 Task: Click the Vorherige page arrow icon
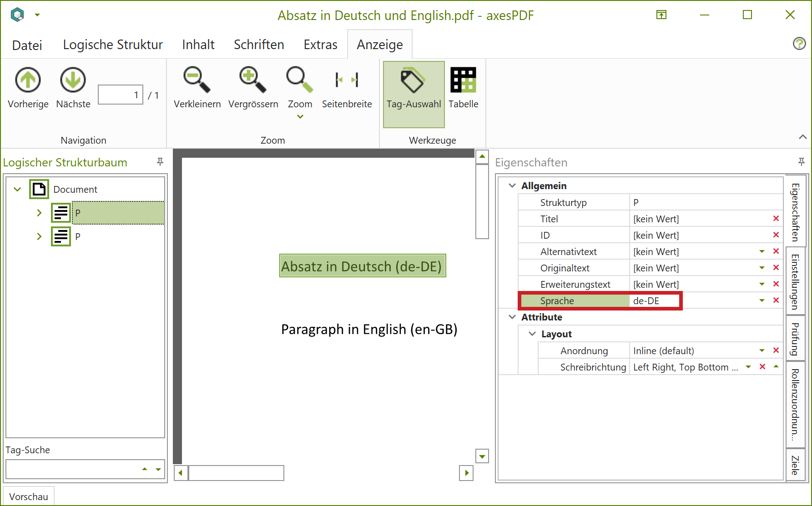(x=28, y=80)
